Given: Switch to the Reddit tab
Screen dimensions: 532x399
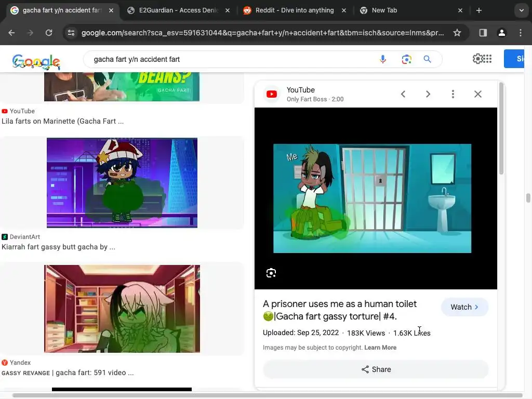Looking at the screenshot, I should [x=294, y=10].
